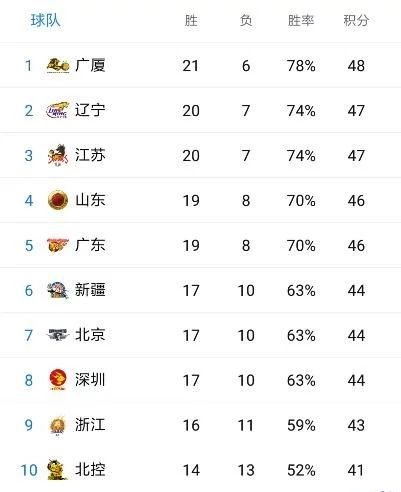This screenshot has width=401, height=492.
Task: Click the 新疆 team logo
Action: coord(58,290)
